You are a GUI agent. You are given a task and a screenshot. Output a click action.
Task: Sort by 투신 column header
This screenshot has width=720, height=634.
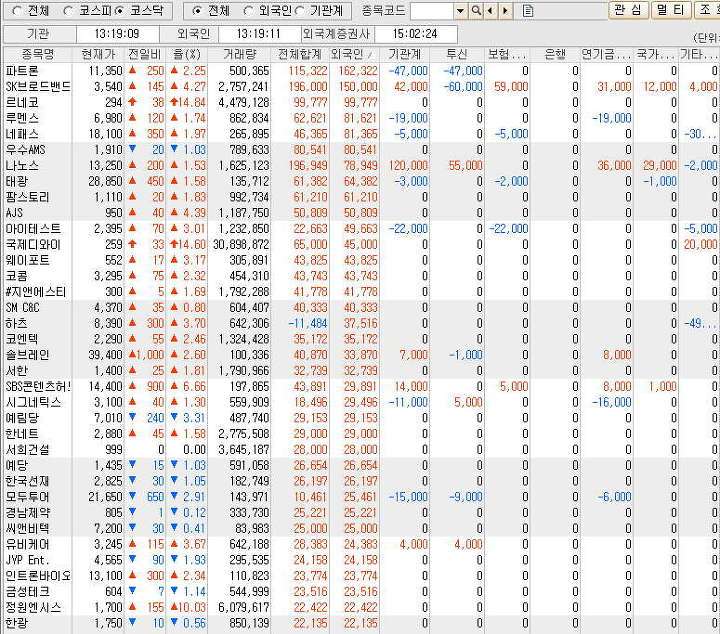pyautogui.click(x=457, y=54)
